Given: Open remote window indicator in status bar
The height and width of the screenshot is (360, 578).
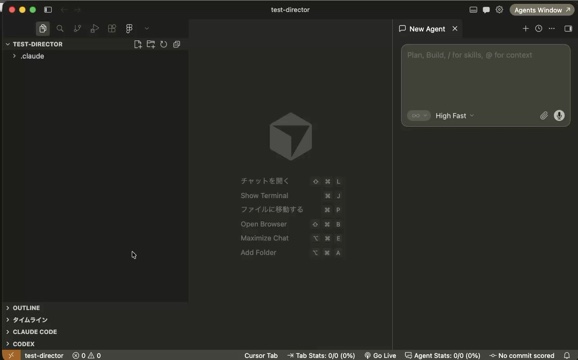Looking at the screenshot, I should click(11, 355).
